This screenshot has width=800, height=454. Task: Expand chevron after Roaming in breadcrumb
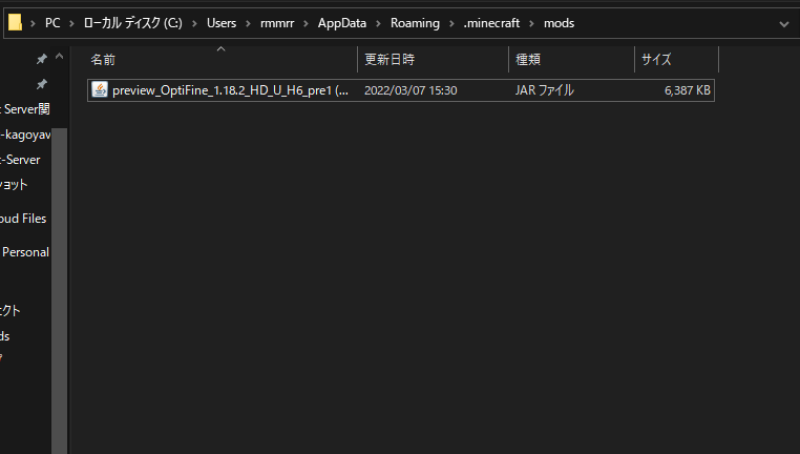pyautogui.click(x=452, y=23)
